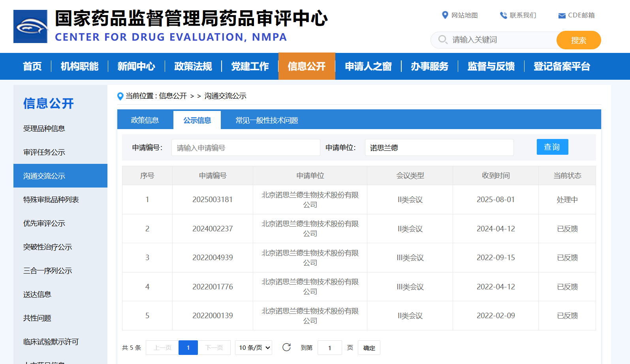
Task: Click the 上一页 pagination button
Action: pos(162,347)
